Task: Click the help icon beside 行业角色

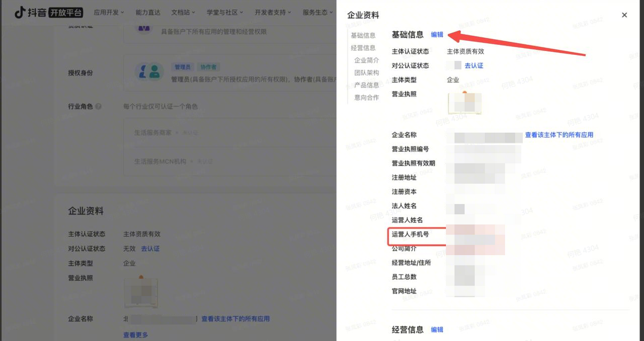Action: point(99,107)
